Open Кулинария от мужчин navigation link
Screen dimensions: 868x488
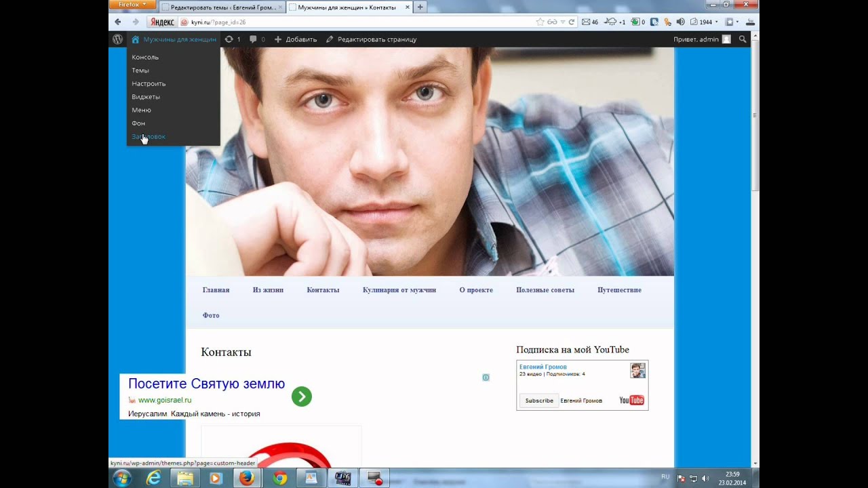click(x=399, y=290)
